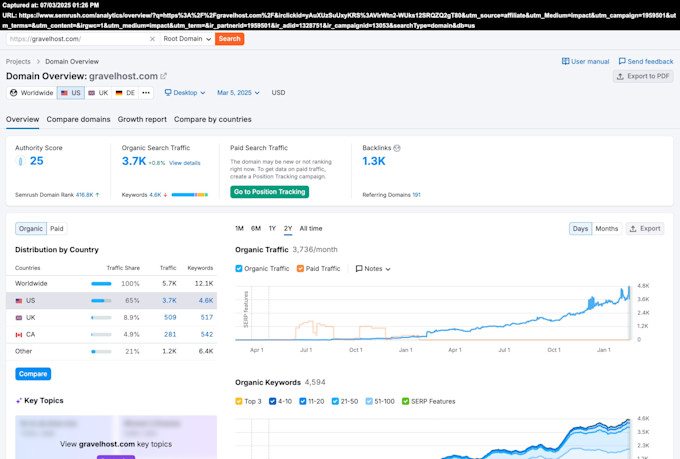Click the User manual book icon
680x459 pixels.
tap(565, 62)
